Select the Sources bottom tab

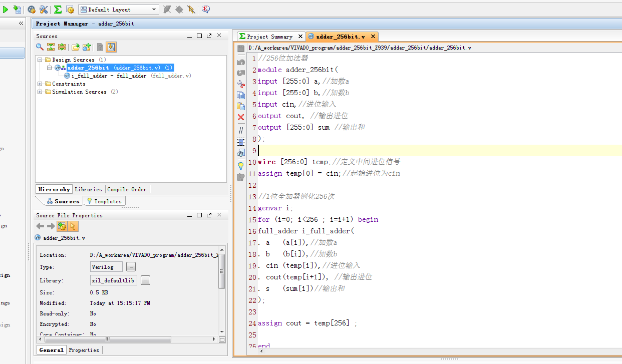63,201
